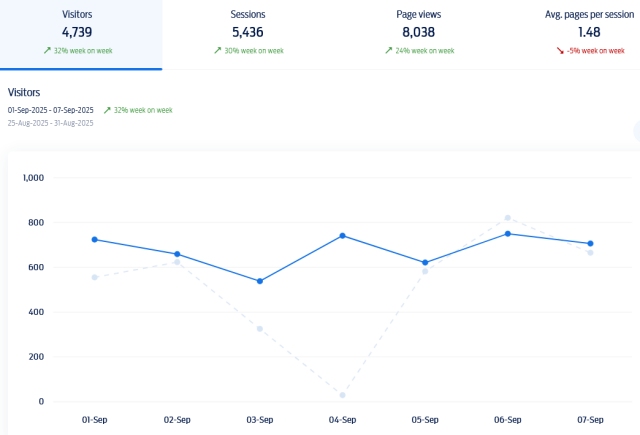Click the previous-week dashed point at 03-Sep
The width and height of the screenshot is (640, 435).
click(260, 328)
